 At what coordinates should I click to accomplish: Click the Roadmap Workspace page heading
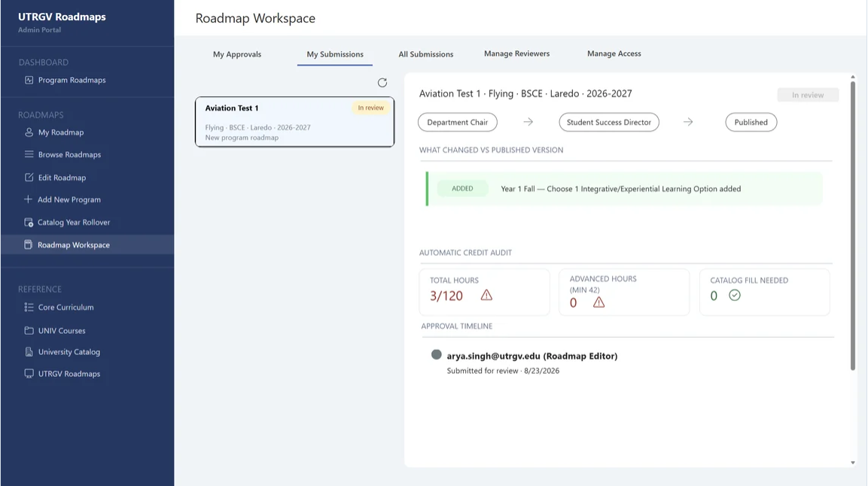[255, 18]
